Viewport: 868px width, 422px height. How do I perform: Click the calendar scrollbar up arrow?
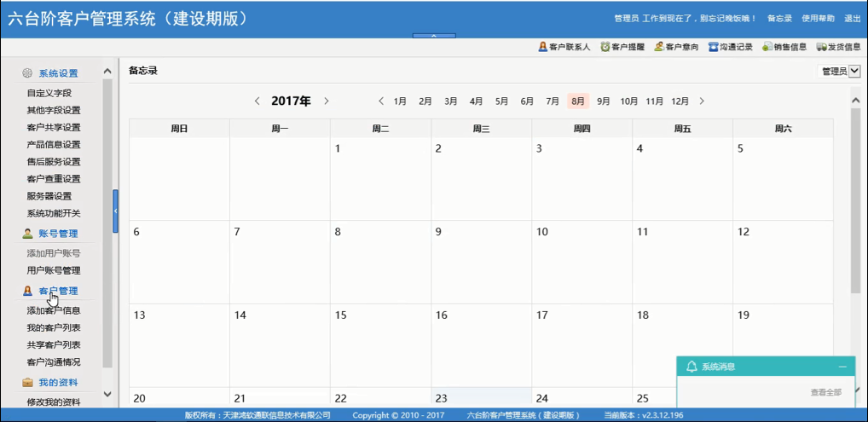[855, 101]
